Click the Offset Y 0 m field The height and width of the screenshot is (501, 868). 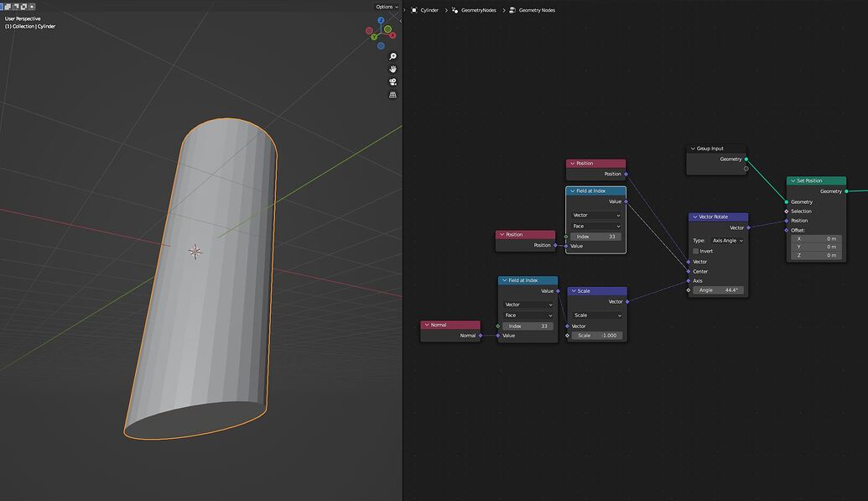(x=817, y=248)
